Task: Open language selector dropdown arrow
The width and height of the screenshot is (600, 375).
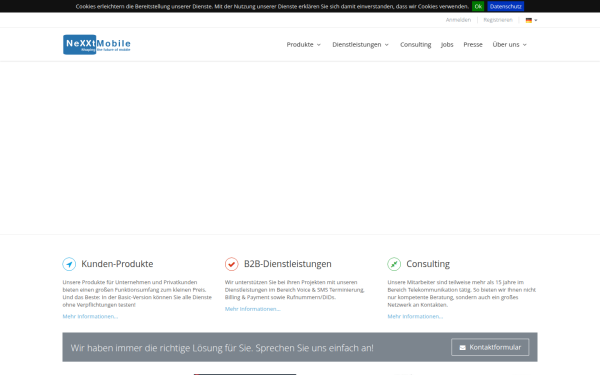Action: (536, 20)
